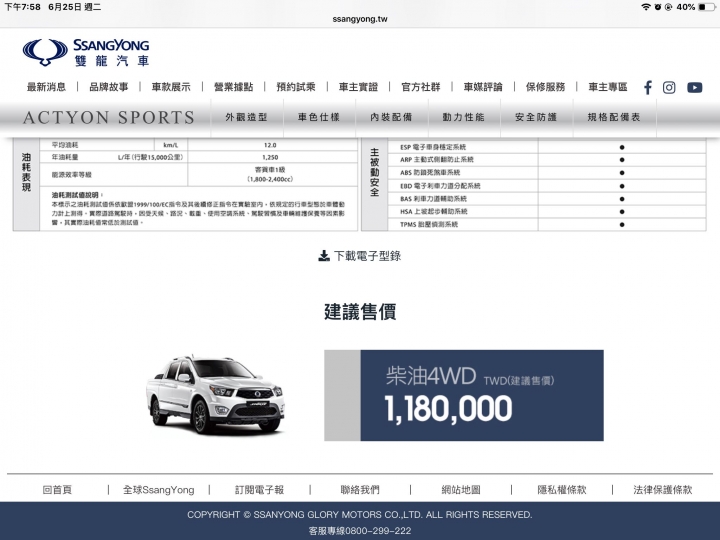Image resolution: width=720 pixels, height=540 pixels.
Task: Open 法律保護條款 footer link
Action: 663,490
